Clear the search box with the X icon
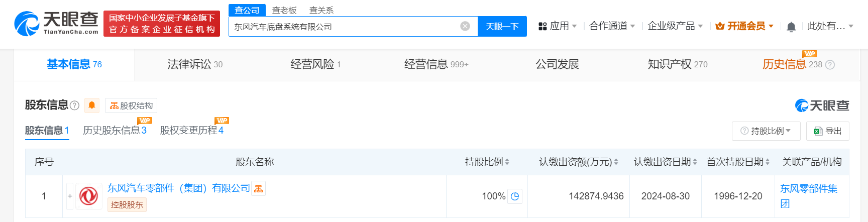 (465, 26)
